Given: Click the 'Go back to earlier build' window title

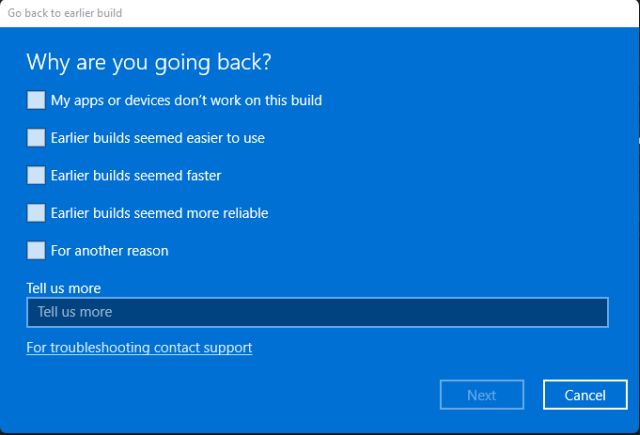Looking at the screenshot, I should click(x=65, y=13).
